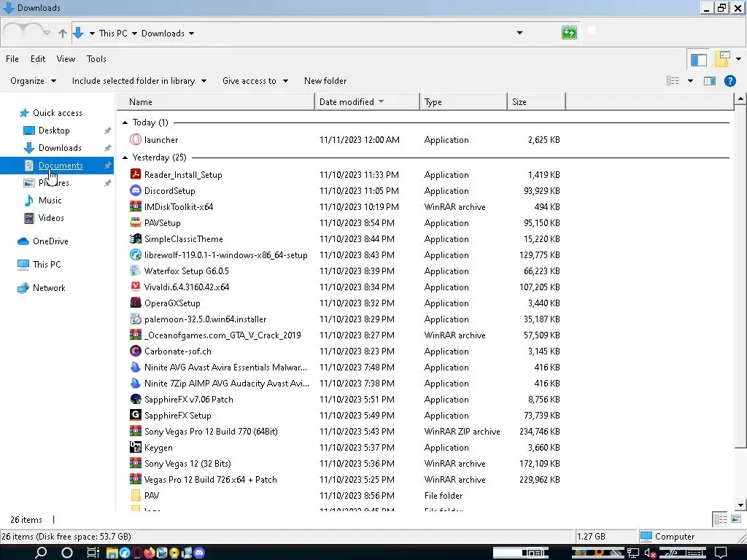Open address bar history dropdown
Screen dimensions: 747x560
click(x=519, y=33)
